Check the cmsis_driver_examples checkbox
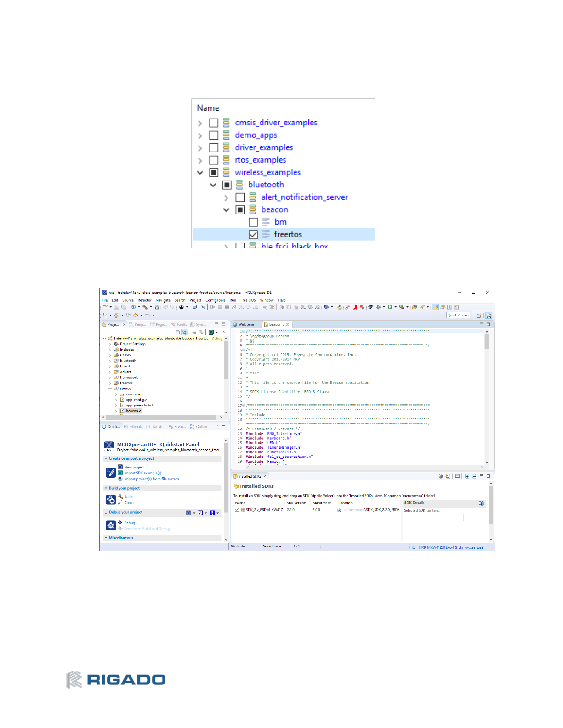Image resolution: width=563 pixels, height=728 pixels. tap(214, 123)
